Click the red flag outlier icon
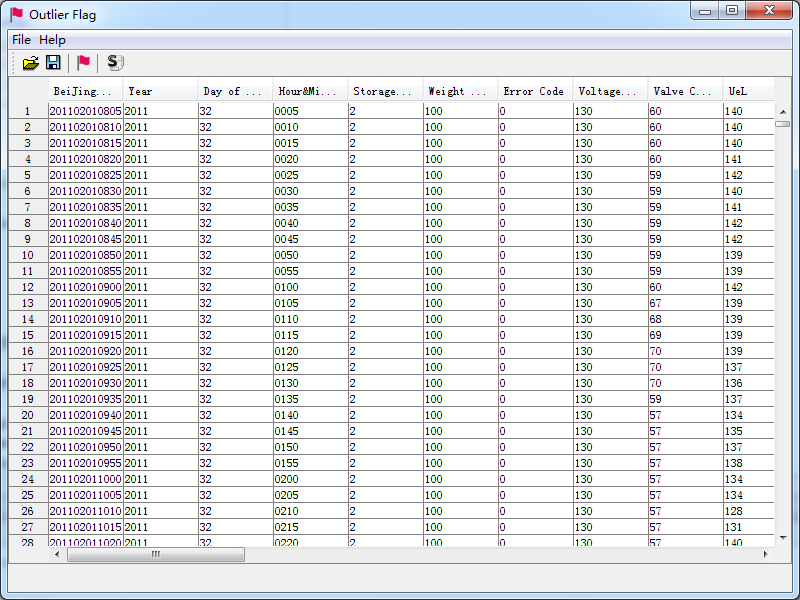This screenshot has width=800, height=600. tap(84, 62)
